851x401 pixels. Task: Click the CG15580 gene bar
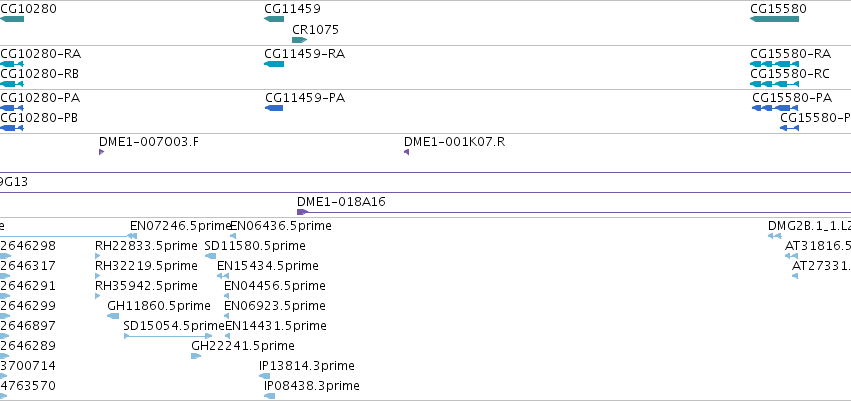[x=774, y=19]
